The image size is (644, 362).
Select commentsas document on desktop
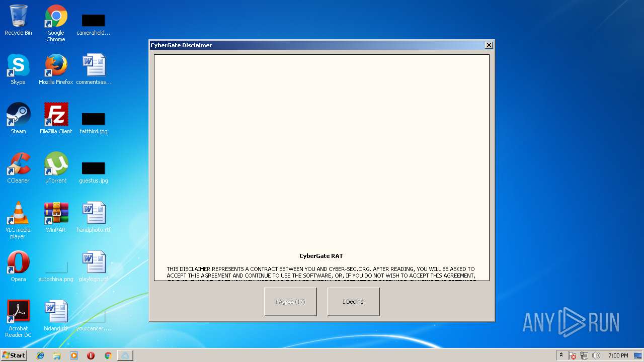[94, 69]
